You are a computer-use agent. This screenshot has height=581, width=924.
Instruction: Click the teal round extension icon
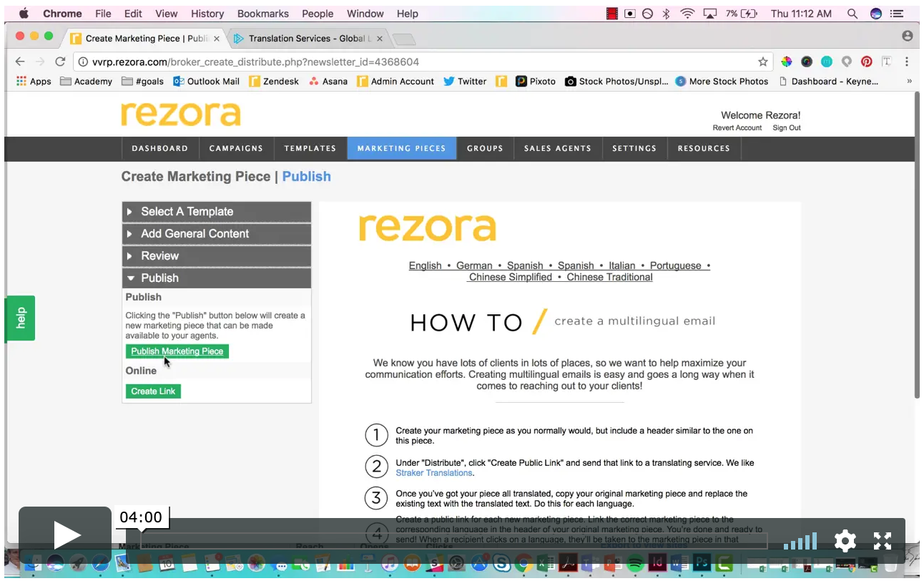pos(827,62)
